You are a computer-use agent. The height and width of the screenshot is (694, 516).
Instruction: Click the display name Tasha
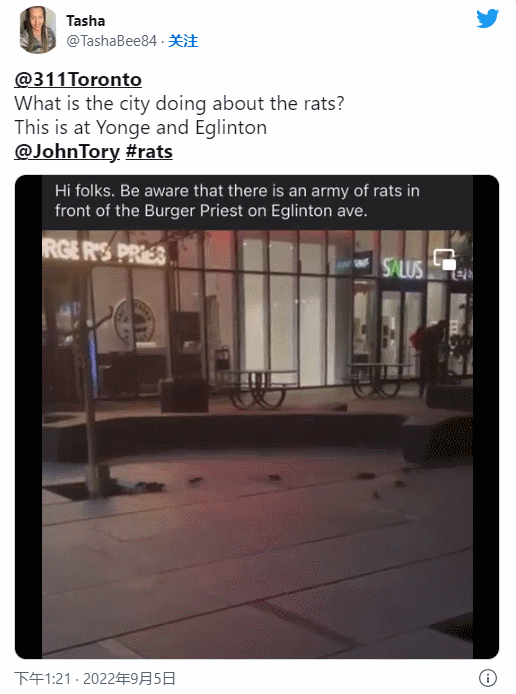click(86, 21)
